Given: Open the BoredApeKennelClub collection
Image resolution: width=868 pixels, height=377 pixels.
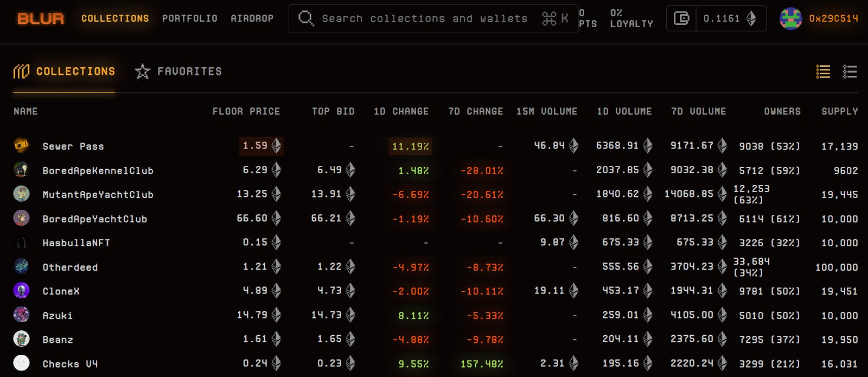Looking at the screenshot, I should point(98,171).
